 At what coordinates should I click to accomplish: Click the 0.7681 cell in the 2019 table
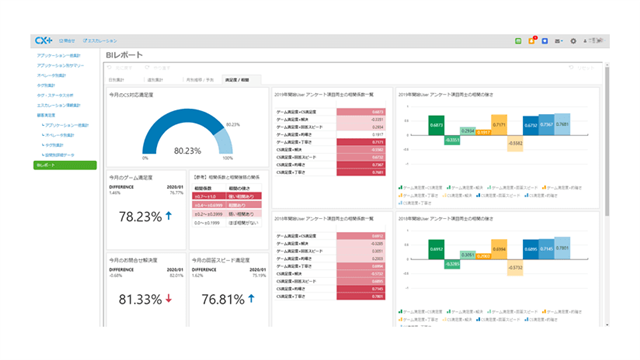coord(361,172)
